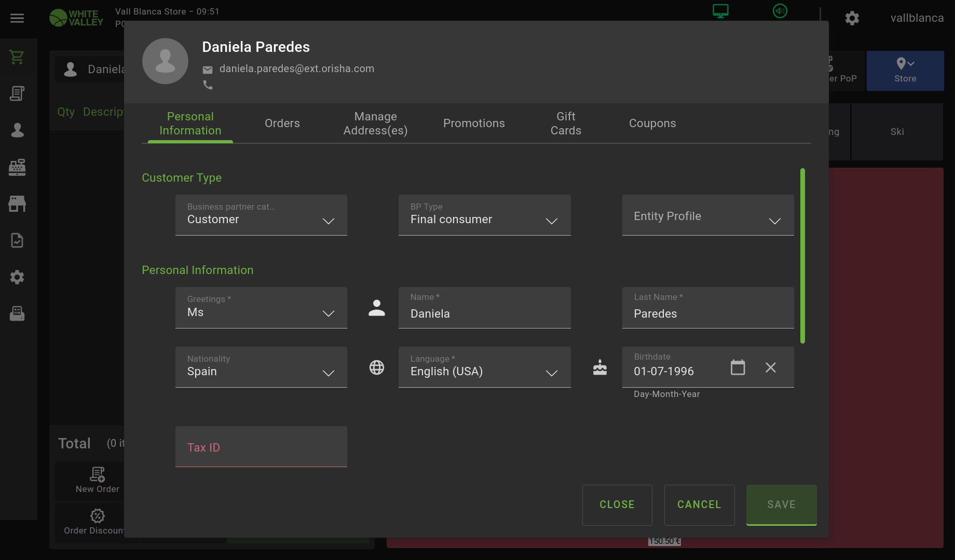Click the sound status icon in header

[x=780, y=11]
